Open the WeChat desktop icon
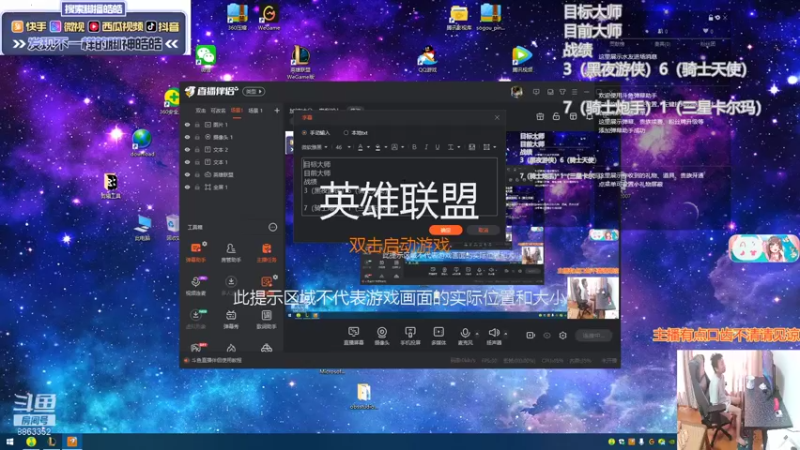The height and width of the screenshot is (450, 800). point(206,57)
